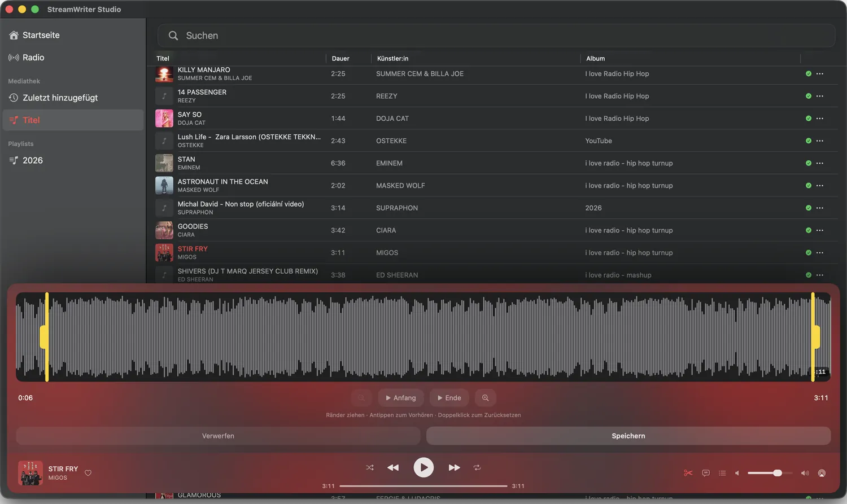Save the trim with Speichern

coord(628,436)
